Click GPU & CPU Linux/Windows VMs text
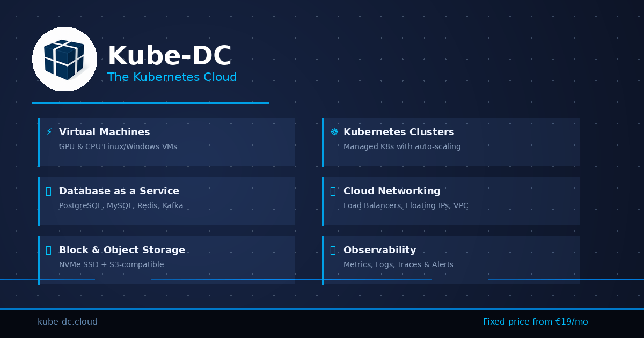 coord(118,146)
